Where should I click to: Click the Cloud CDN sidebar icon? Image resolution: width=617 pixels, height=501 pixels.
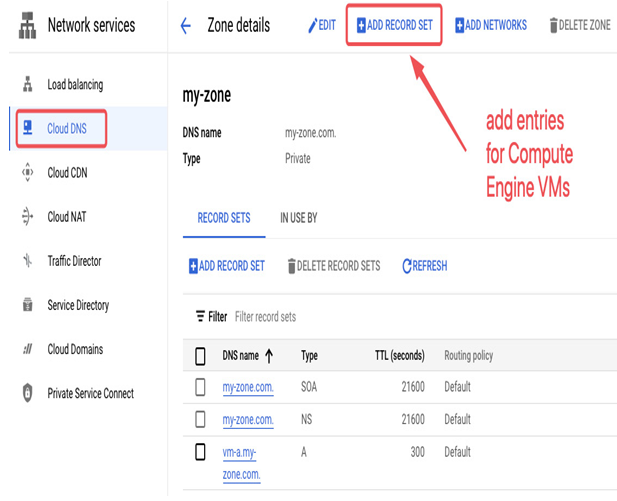[x=28, y=172]
